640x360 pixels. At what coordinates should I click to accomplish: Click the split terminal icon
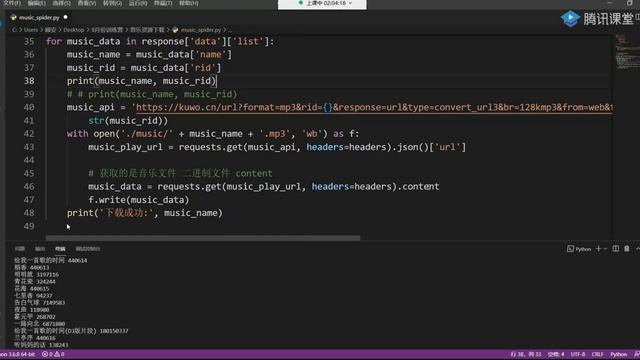(616, 249)
